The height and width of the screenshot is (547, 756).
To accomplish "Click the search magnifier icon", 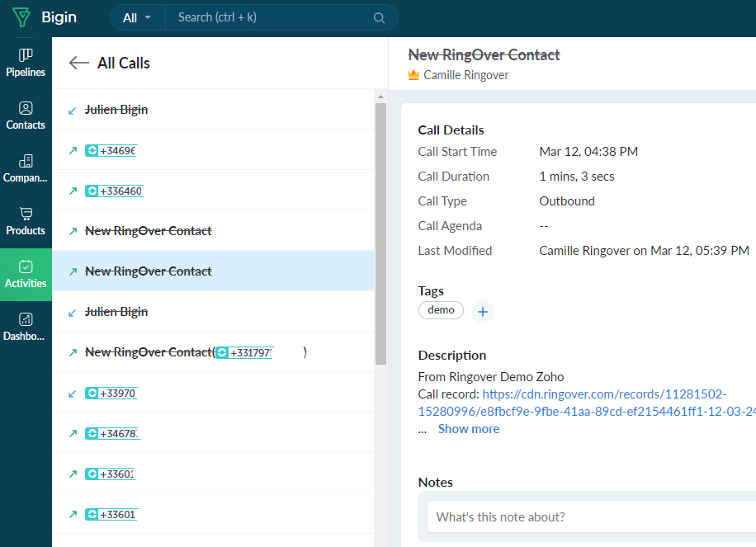I will [379, 18].
